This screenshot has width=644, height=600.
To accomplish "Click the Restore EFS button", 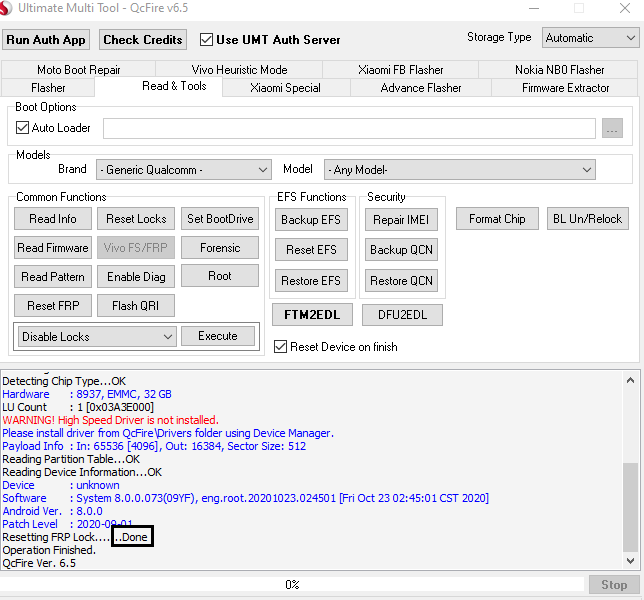I will click(311, 281).
